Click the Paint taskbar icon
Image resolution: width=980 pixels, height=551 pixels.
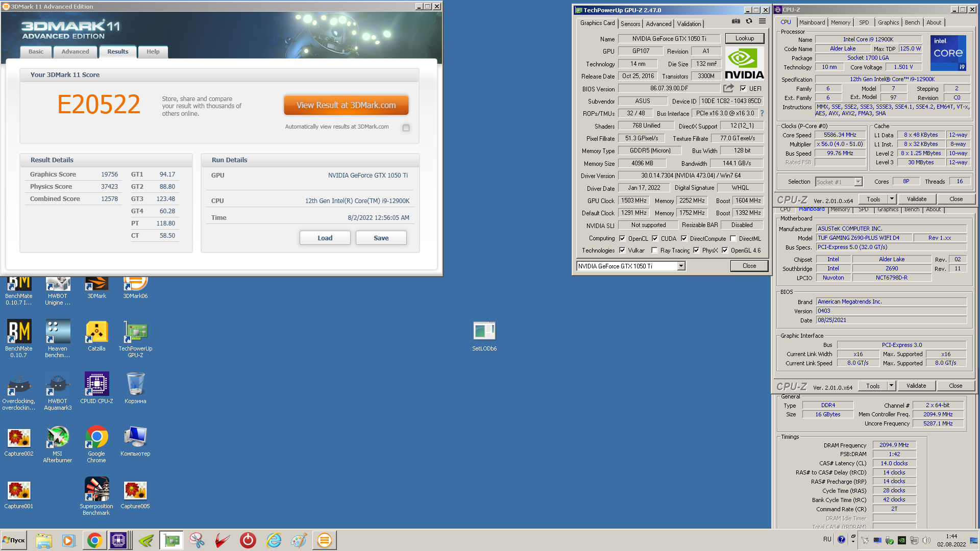pos(299,540)
